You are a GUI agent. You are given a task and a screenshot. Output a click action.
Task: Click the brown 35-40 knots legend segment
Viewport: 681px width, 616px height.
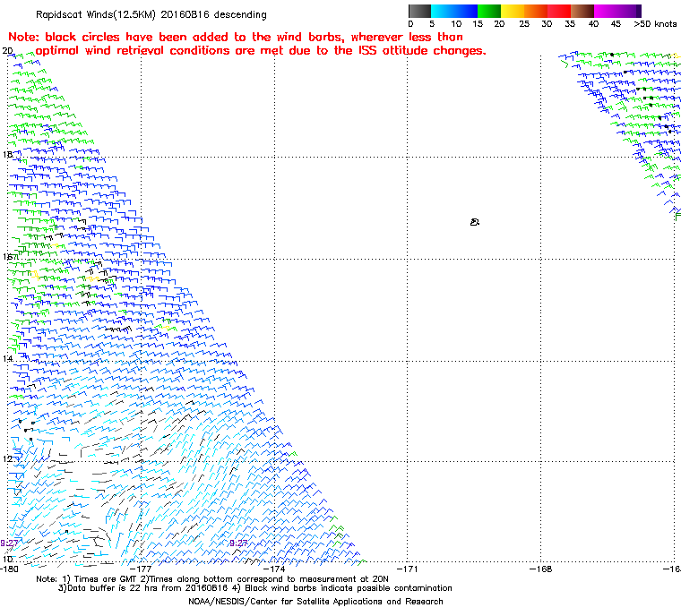tap(582, 11)
